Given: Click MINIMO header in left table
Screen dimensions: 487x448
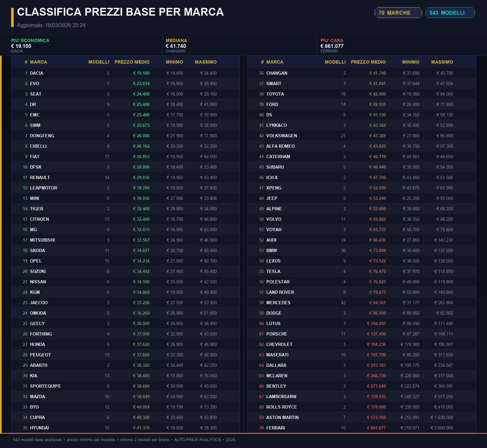Looking at the screenshot, I should pos(174,62).
